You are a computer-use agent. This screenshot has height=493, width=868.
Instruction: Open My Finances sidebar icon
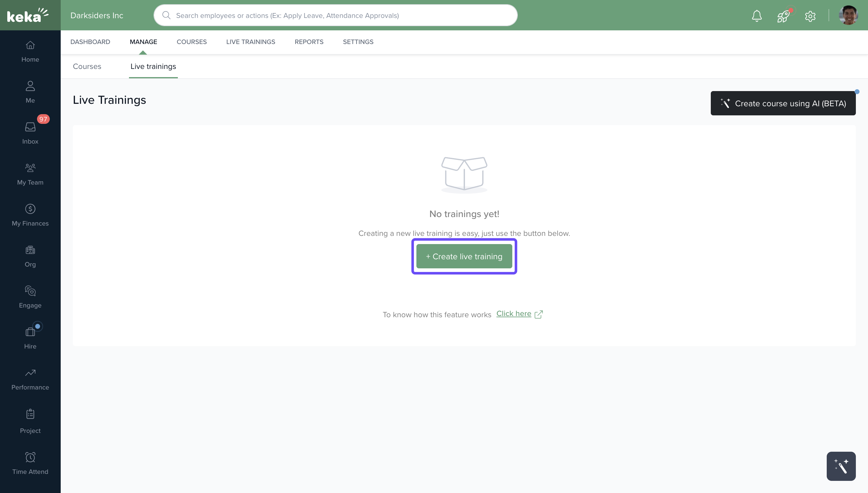(x=30, y=215)
